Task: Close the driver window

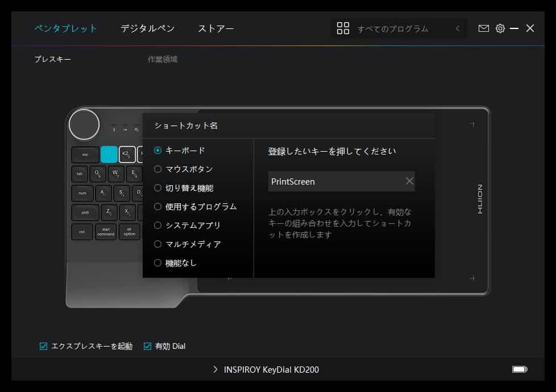Action: pyautogui.click(x=530, y=28)
